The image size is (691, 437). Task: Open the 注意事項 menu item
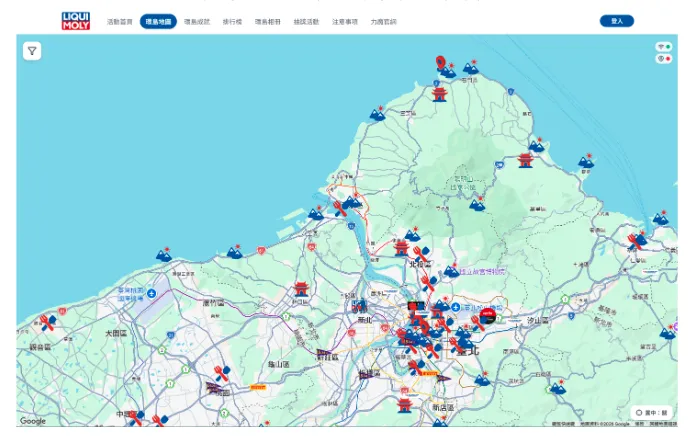coord(345,22)
